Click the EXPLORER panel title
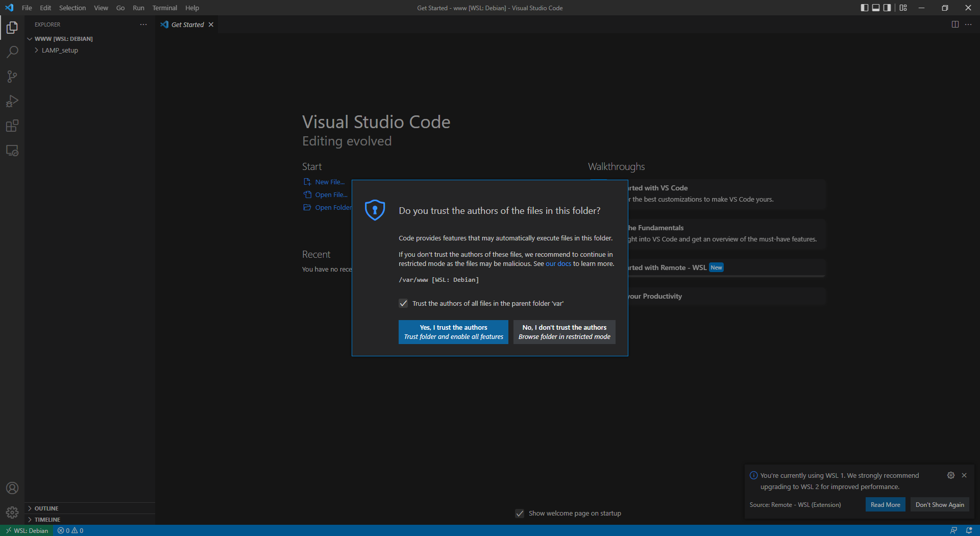Viewport: 980px width, 536px height. click(47, 25)
